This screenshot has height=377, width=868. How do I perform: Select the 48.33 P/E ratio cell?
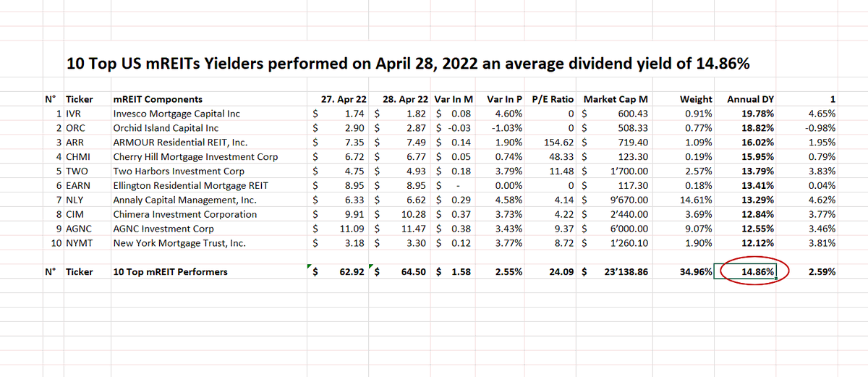coord(562,156)
